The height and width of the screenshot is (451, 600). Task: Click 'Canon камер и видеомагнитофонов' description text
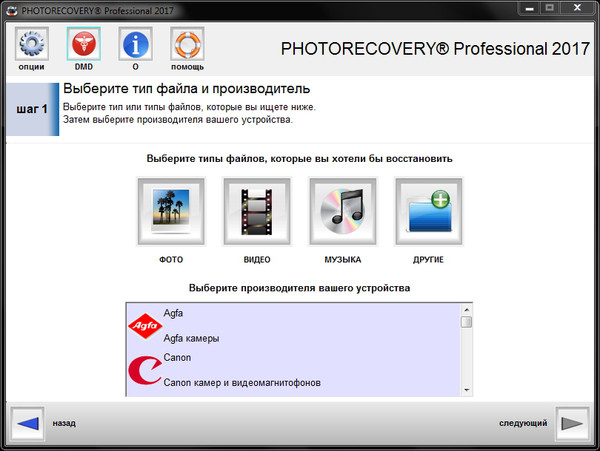coord(242,383)
